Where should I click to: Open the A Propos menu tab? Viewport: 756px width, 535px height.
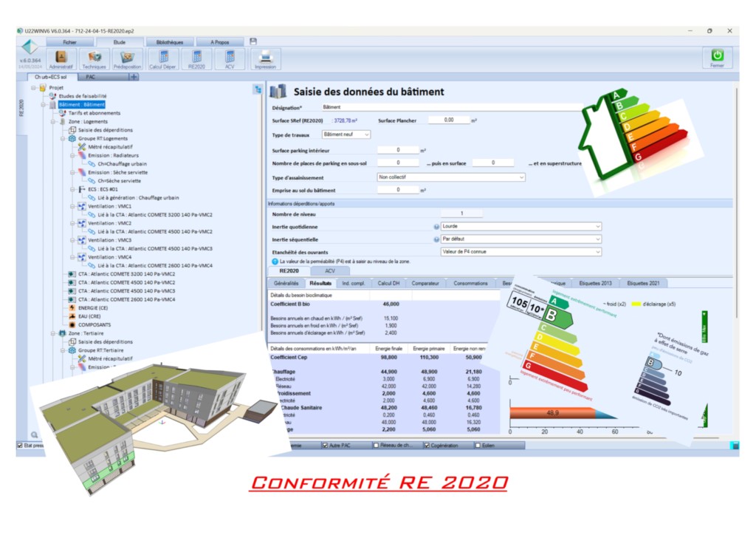[219, 42]
